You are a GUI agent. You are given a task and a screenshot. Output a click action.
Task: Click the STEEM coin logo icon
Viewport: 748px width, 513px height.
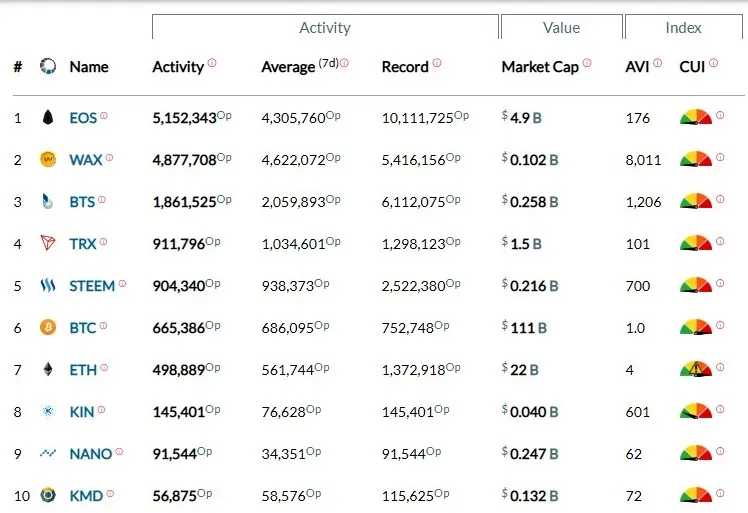pyautogui.click(x=48, y=285)
